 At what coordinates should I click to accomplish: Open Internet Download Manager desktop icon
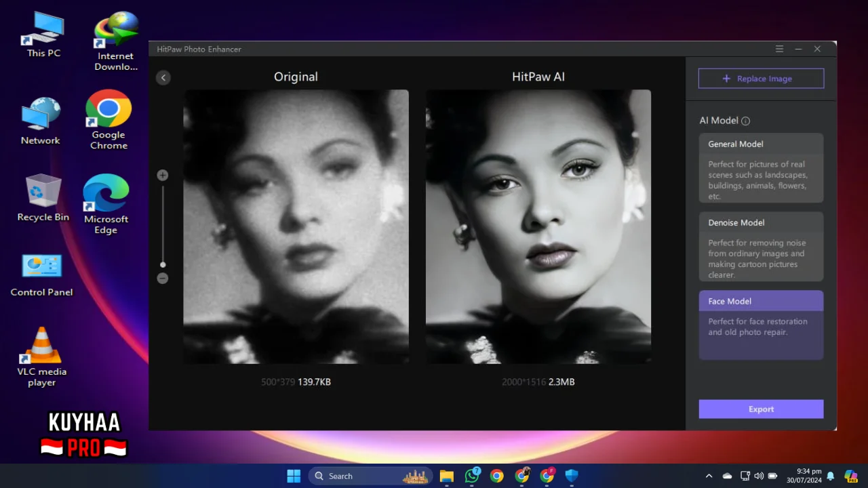click(116, 41)
